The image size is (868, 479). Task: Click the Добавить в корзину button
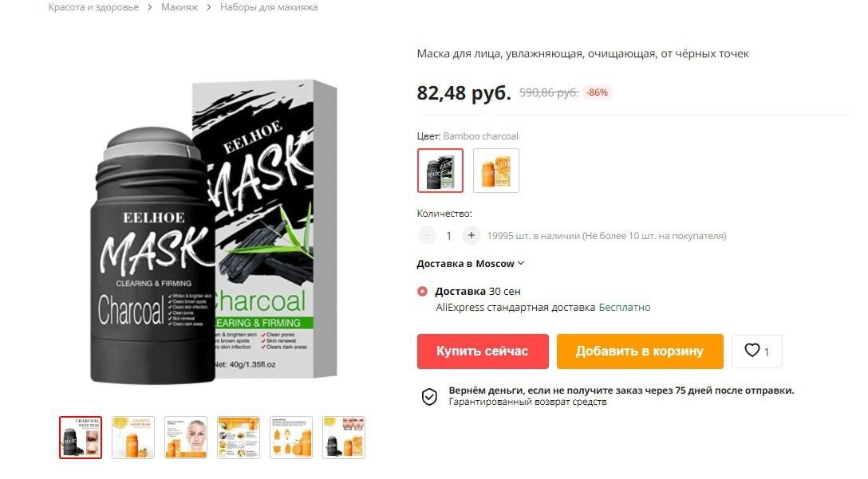[x=640, y=351]
